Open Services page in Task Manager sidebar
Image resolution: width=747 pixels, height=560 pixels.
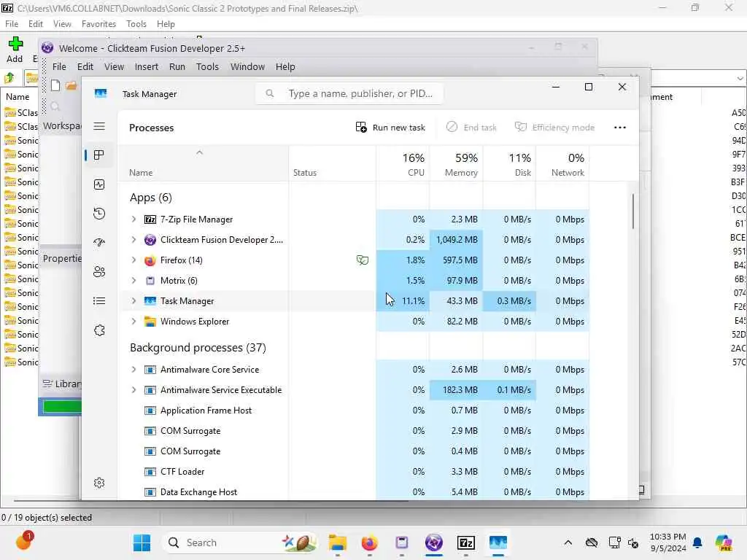99,330
